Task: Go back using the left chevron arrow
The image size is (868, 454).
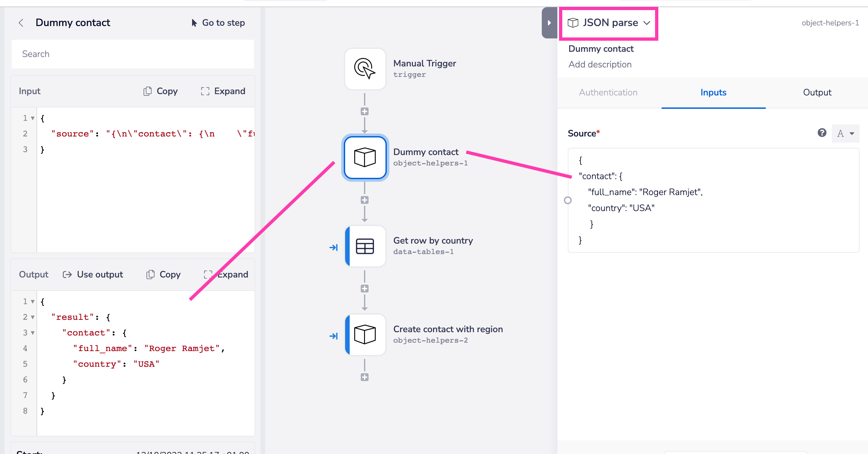Action: (21, 23)
